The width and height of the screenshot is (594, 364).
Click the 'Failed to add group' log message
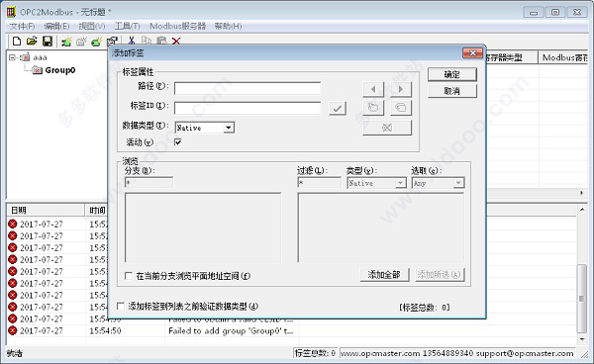point(231,331)
